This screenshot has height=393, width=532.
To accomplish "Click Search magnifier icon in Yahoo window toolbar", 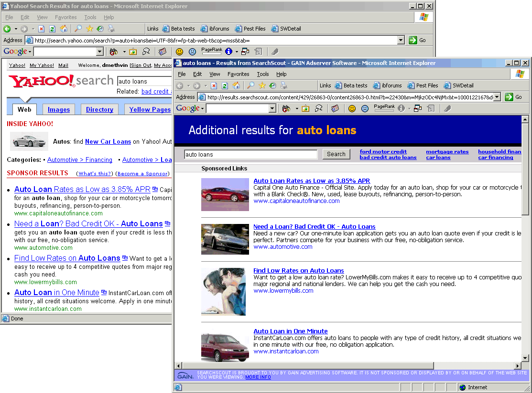I will pos(78,29).
